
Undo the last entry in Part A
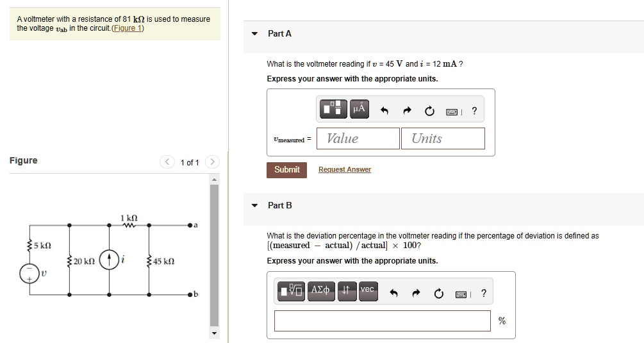384,111
